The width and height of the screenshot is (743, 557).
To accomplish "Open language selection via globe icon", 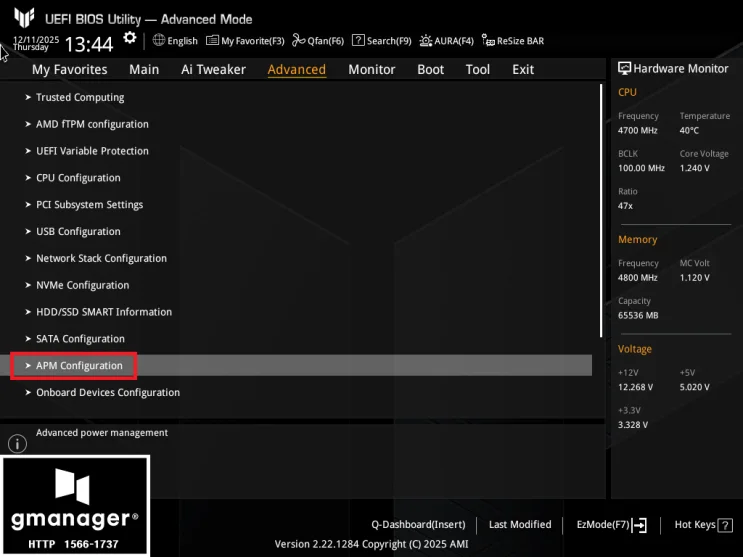I will [159, 40].
